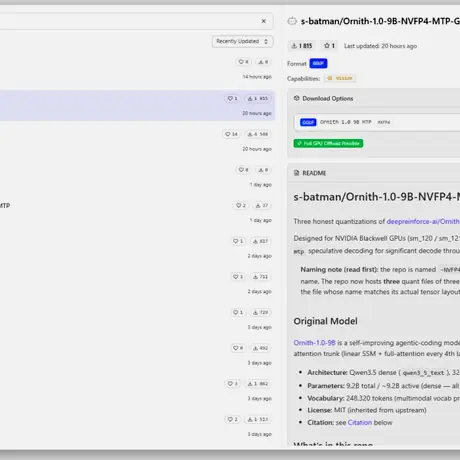Viewport: 460px width, 460px height.
Task: Click the s-batman/Ornith title in the README
Action: 377,197
